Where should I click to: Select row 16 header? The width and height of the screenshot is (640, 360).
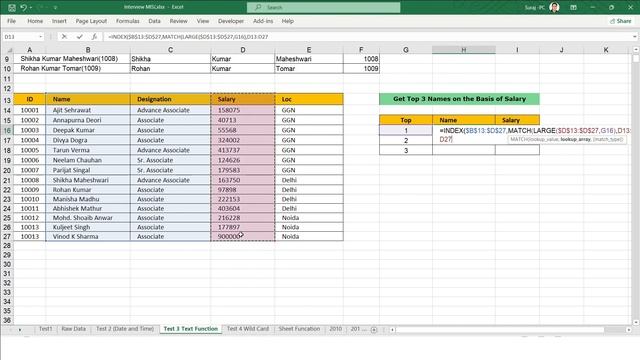tap(7, 130)
